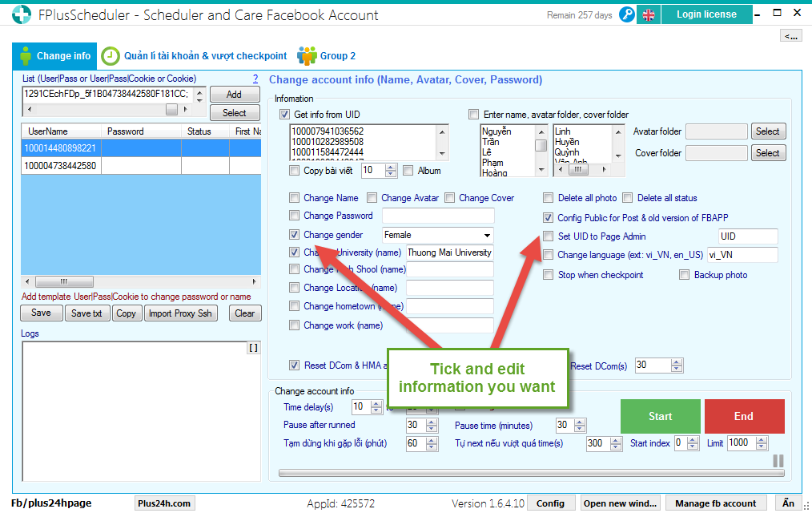Open Quản lí tài khoản & vượt checkpoint tab
Viewport: 812px width, 513px height.
194,56
